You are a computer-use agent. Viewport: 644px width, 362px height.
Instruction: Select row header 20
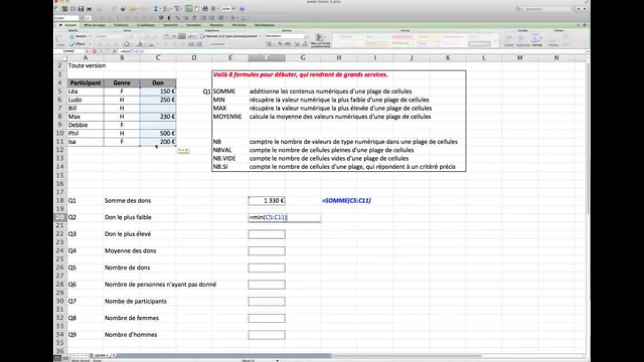(60, 217)
